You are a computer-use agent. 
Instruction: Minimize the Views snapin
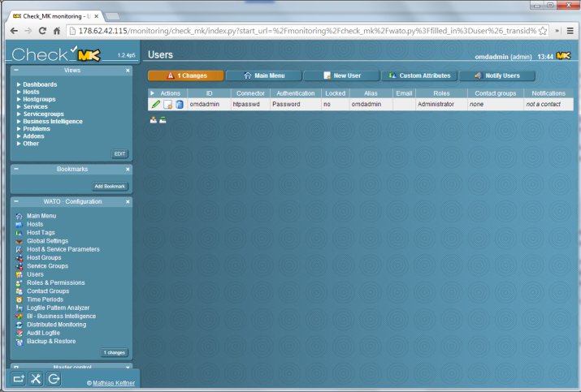click(16, 70)
